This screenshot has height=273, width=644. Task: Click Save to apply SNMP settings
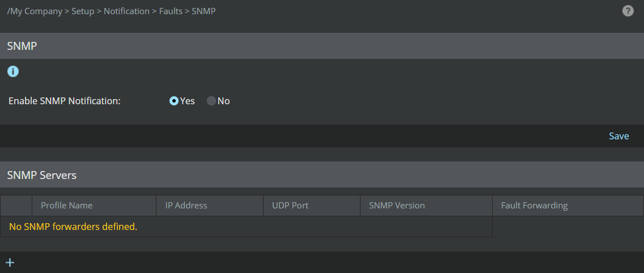618,136
